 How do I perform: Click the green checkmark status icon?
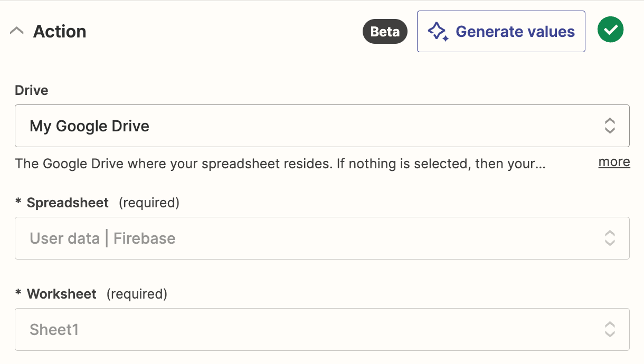610,30
